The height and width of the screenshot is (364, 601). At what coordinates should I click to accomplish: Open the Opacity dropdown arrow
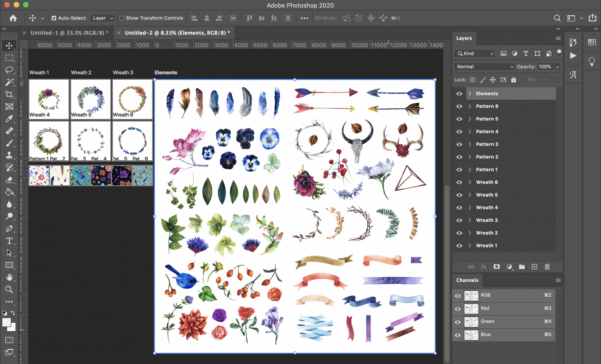tap(558, 66)
